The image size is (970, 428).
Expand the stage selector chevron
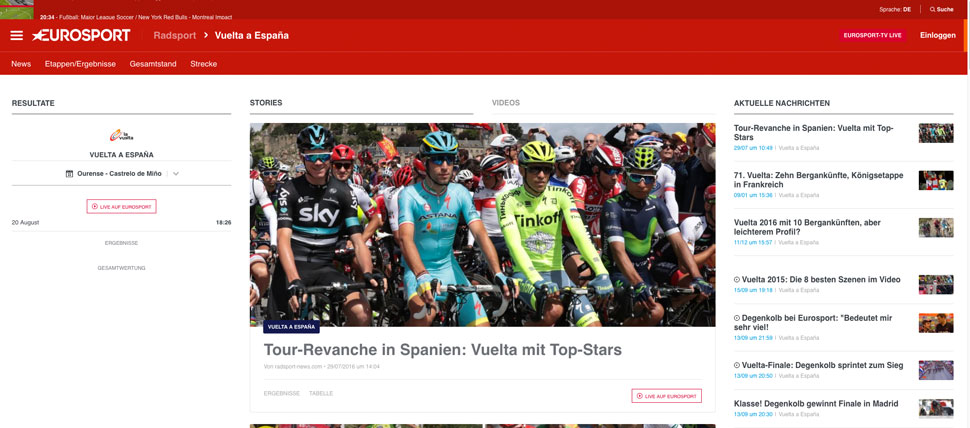tap(176, 174)
